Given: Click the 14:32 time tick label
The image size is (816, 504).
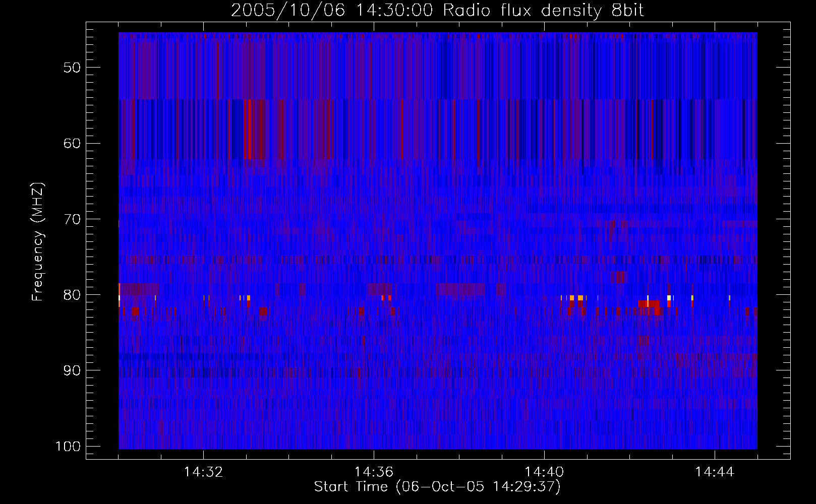Looking at the screenshot, I should pos(203,472).
